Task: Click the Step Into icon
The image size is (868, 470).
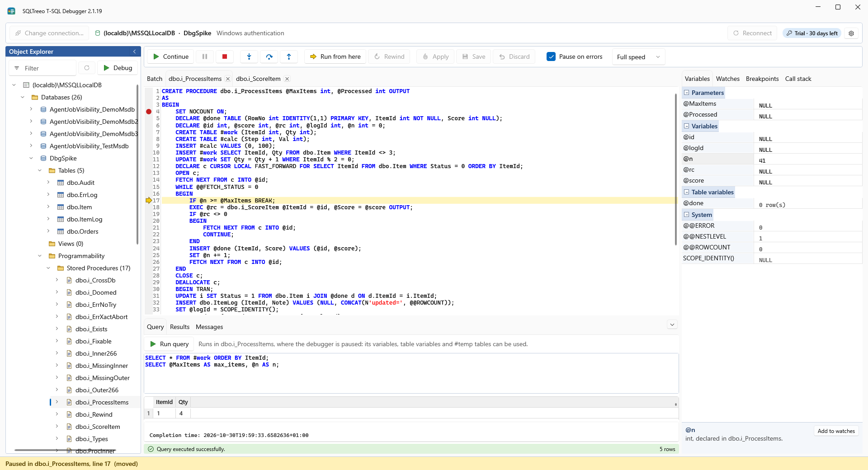Action: click(x=249, y=56)
